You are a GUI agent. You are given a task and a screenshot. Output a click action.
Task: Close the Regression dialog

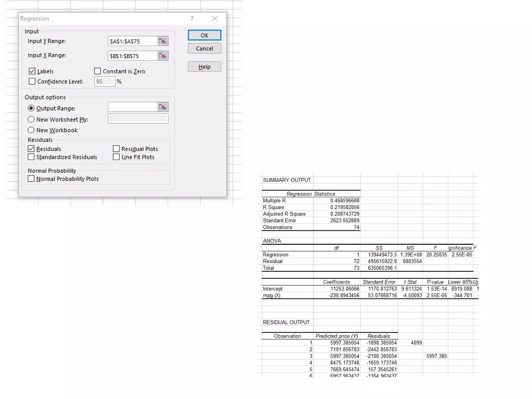pos(215,19)
